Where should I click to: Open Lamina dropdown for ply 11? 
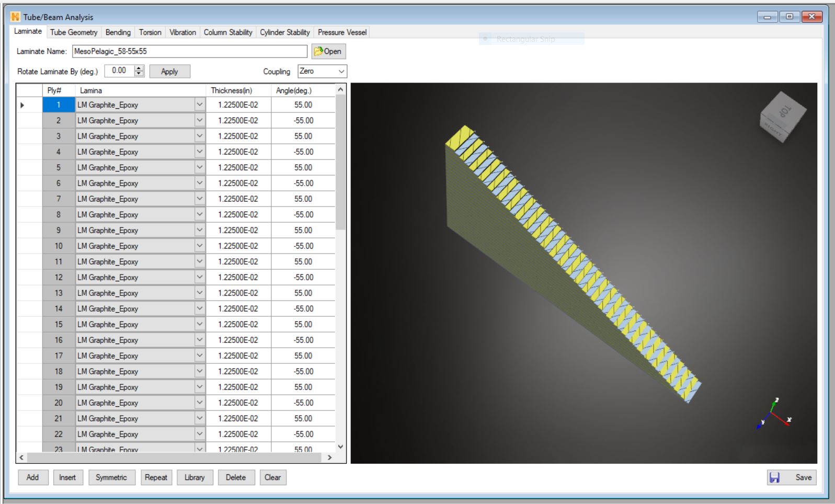click(x=200, y=262)
